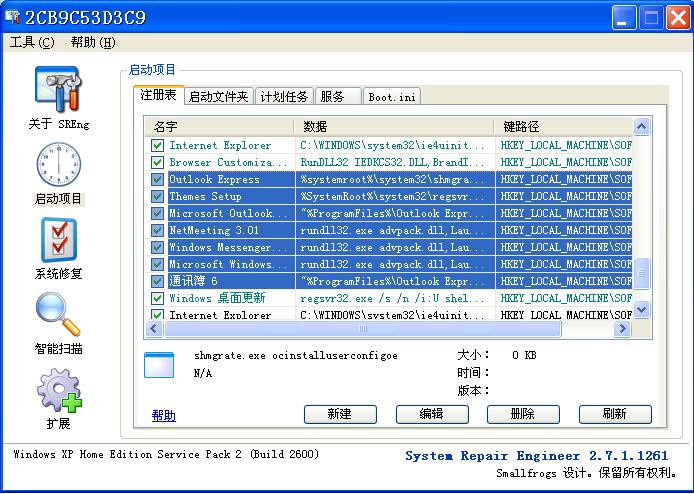
Task: Click the 编辑 button
Action: click(x=432, y=414)
